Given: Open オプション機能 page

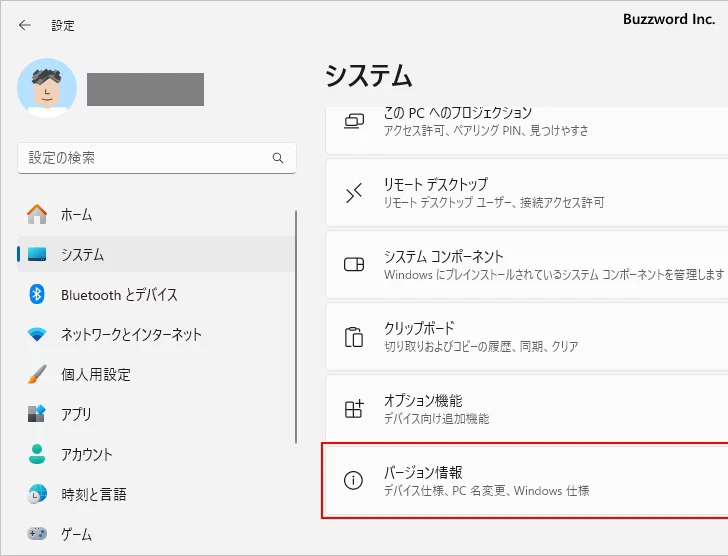Looking at the screenshot, I should [x=526, y=408].
